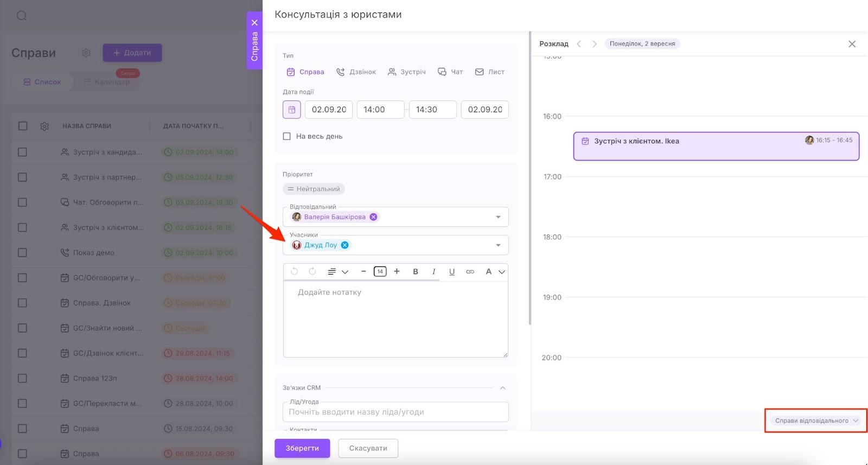868x465 pixels.
Task: Underline the note text
Action: [x=452, y=271]
